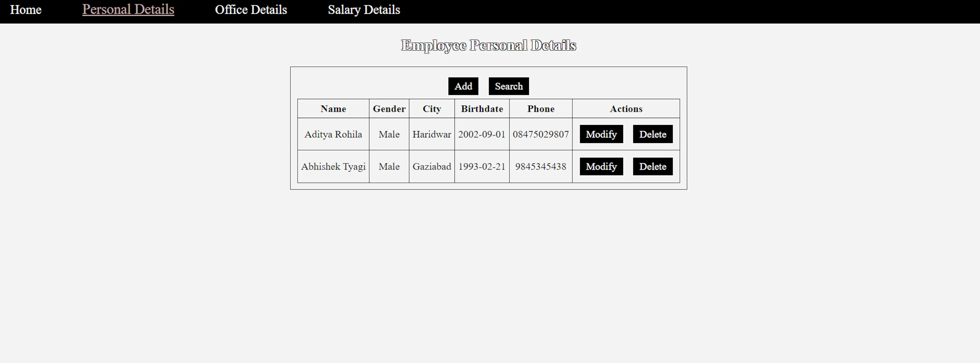Select the Name column header
The height and width of the screenshot is (363, 980).
click(333, 109)
